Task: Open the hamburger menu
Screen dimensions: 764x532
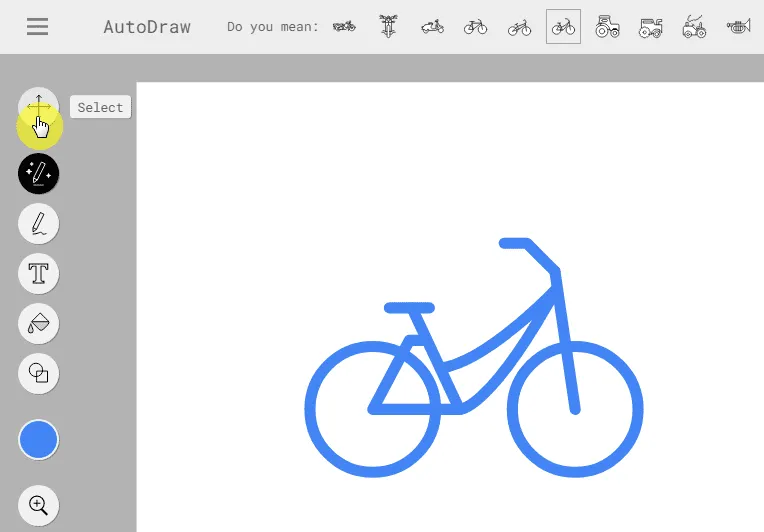Action: (38, 27)
